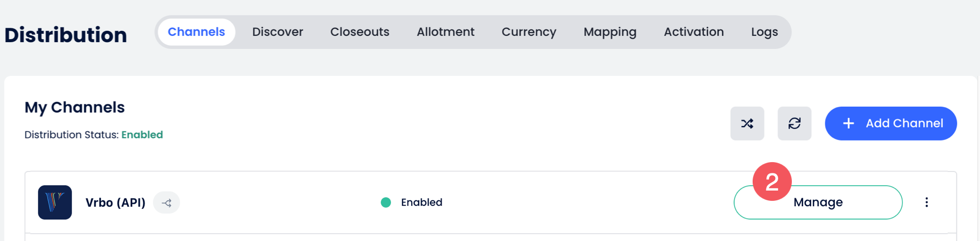Click the Add Channel button label
The image size is (980, 241).
[x=904, y=123]
